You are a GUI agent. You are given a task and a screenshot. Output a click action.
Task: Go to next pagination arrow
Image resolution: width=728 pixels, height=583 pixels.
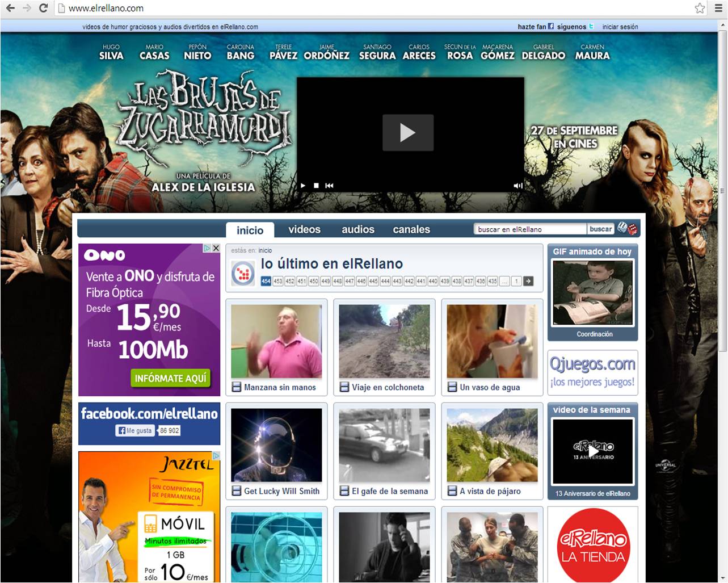coord(528,281)
